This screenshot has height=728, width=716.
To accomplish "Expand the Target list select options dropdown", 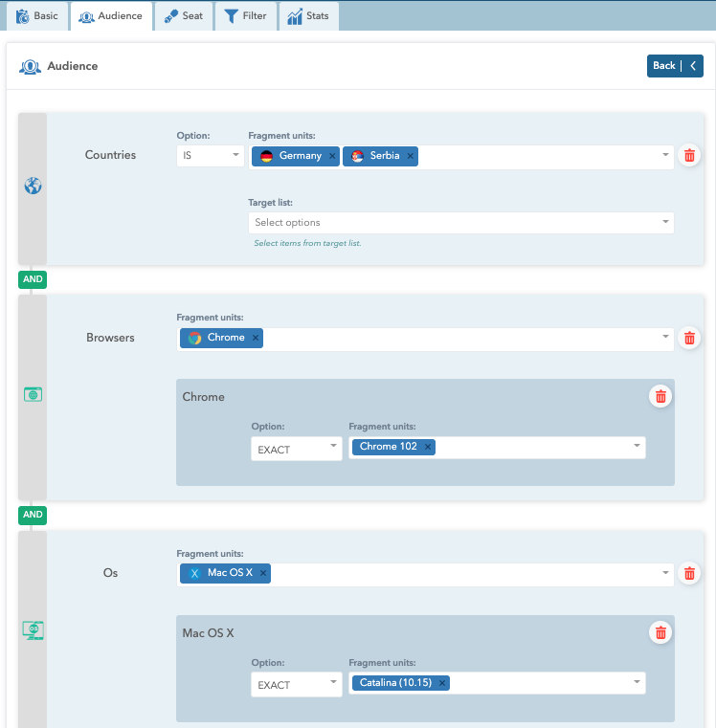I will 460,223.
